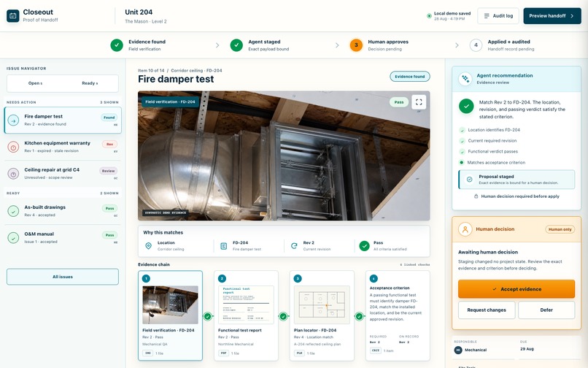Open As-built drawings issue
Image resolution: width=588 pixels, height=368 pixels.
pyautogui.click(x=63, y=211)
